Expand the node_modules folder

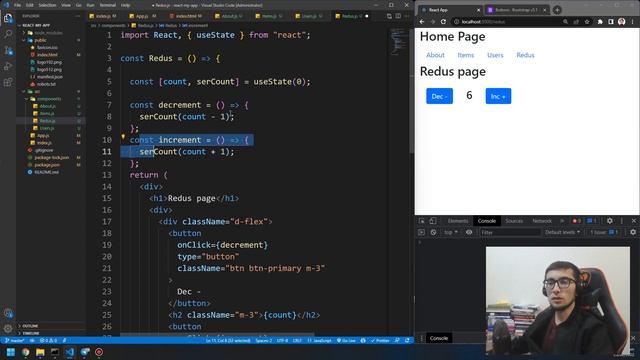point(48,33)
